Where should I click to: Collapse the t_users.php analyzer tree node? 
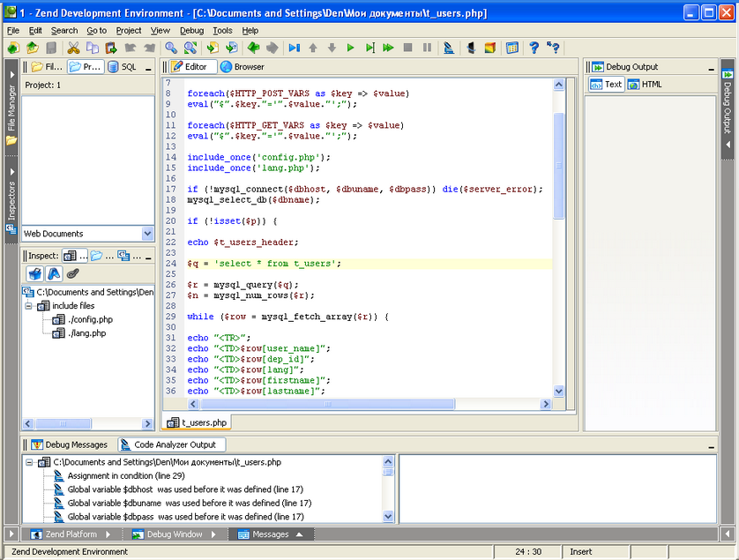tap(29, 462)
